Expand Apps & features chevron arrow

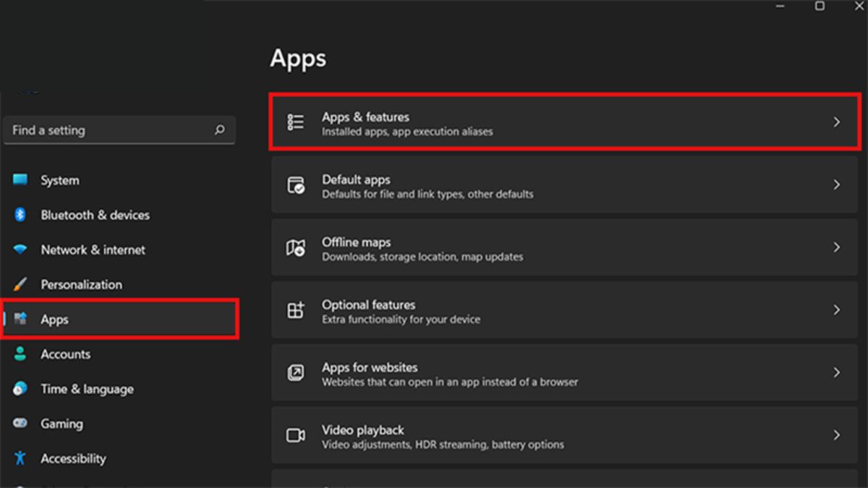click(836, 123)
